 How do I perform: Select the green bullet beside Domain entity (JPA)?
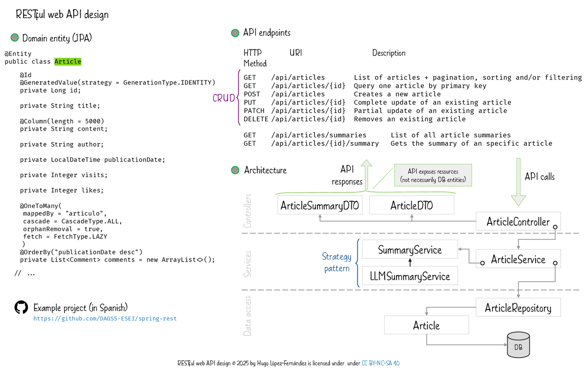coord(15,37)
